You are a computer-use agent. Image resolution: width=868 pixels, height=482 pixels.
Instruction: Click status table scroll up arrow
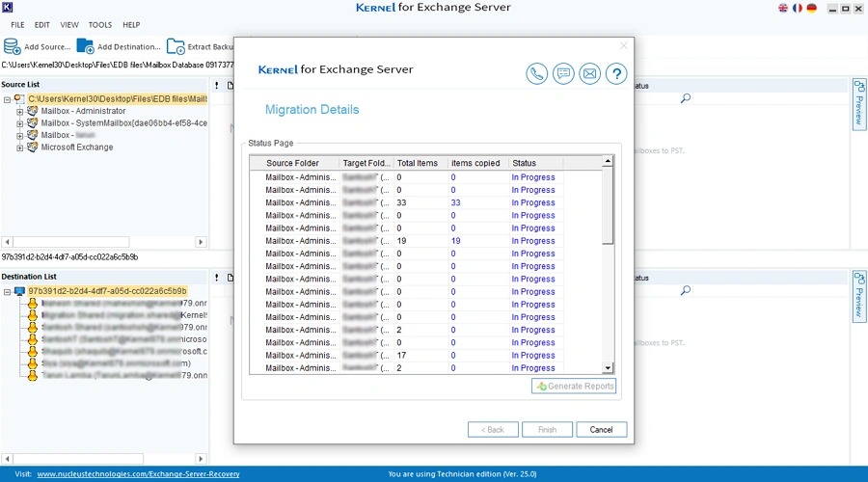(x=608, y=161)
